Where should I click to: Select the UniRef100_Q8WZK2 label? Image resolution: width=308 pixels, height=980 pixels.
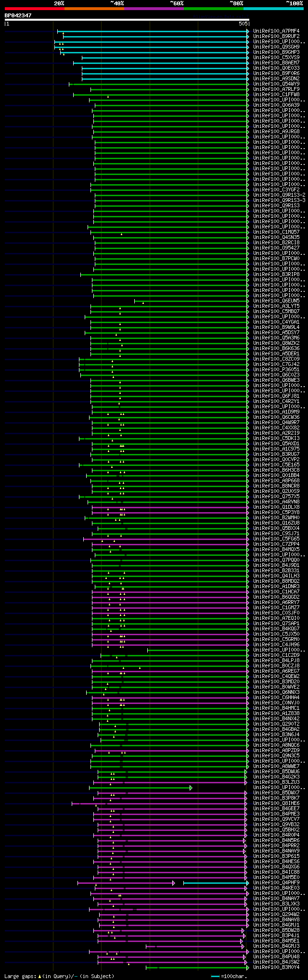(x=276, y=343)
